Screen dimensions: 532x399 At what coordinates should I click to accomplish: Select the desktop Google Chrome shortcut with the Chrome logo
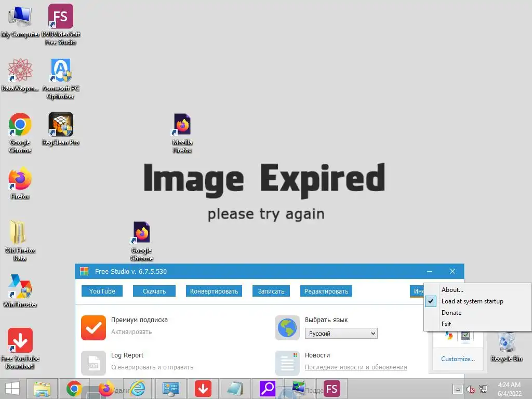(x=20, y=132)
